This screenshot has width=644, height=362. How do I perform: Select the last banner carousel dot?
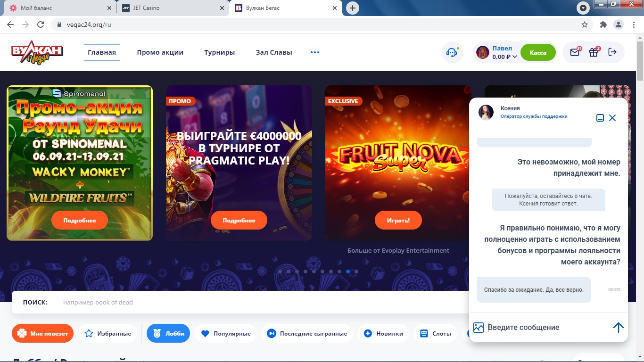(x=356, y=271)
